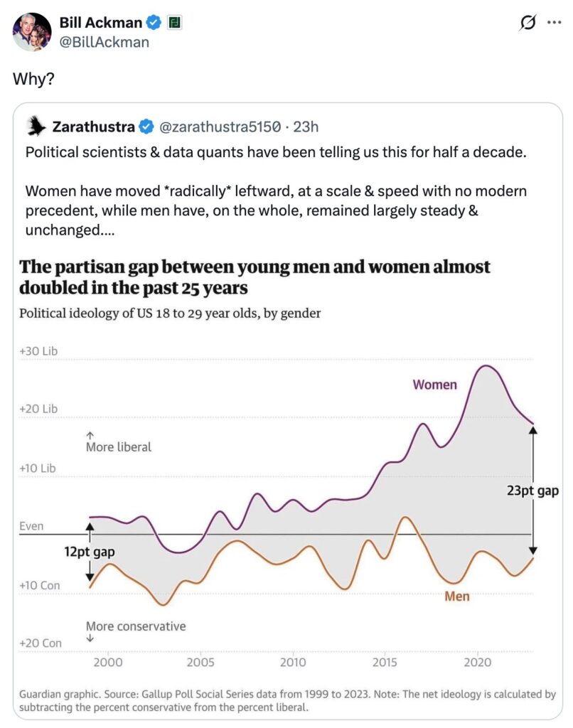The image size is (573, 728).
Task: Click the Women trend line label
Action: coord(434,385)
